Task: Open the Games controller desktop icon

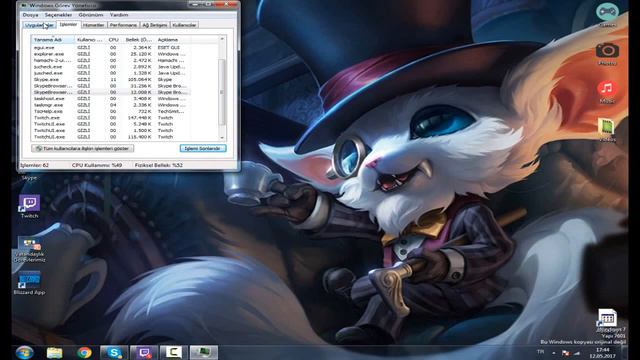Action: click(607, 15)
